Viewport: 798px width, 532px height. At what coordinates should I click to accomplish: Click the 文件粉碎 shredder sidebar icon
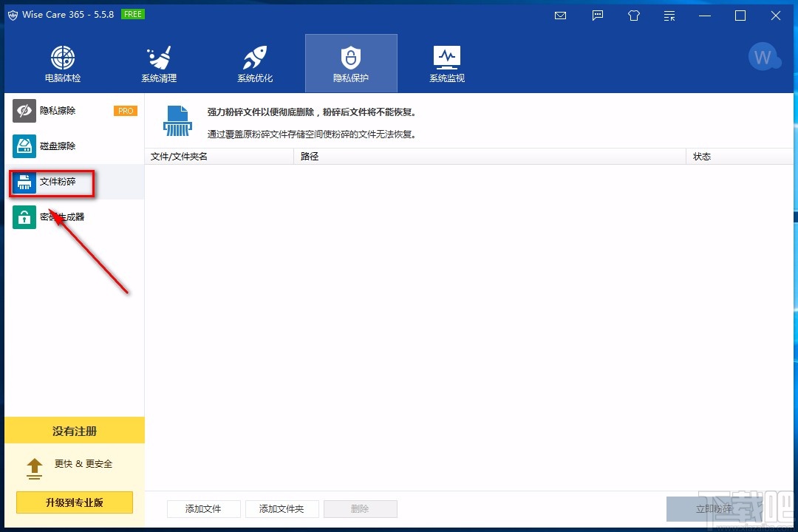click(24, 182)
